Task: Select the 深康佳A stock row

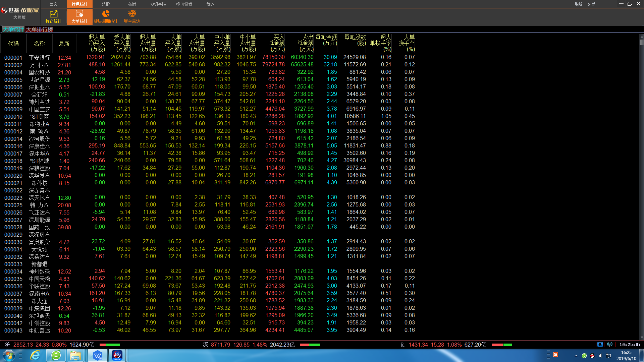Action: [208, 146]
